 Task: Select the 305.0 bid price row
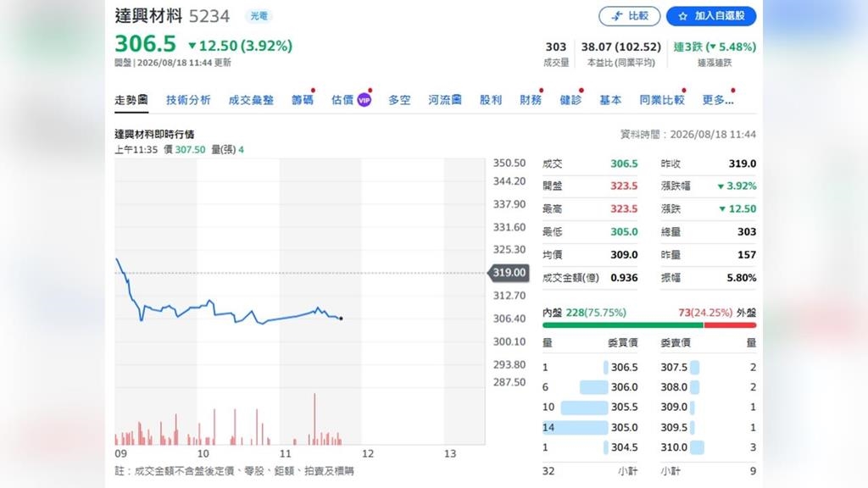(x=590, y=427)
